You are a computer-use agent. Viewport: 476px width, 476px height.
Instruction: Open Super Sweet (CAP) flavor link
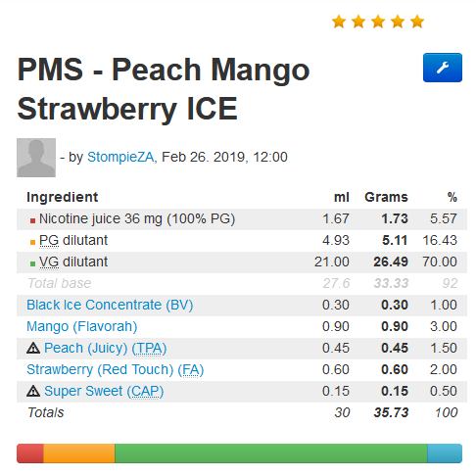tap(104, 391)
